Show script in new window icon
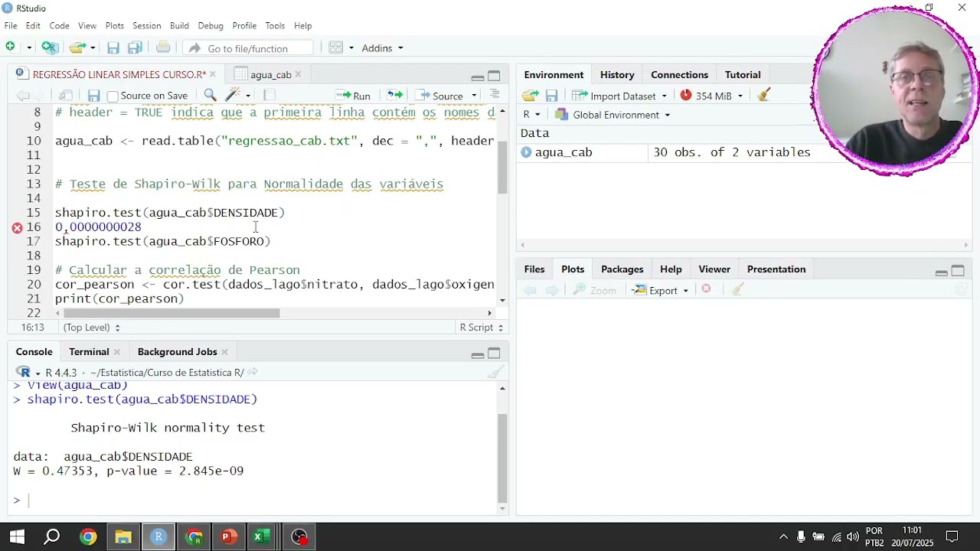This screenshot has width=980, height=551. click(x=66, y=96)
